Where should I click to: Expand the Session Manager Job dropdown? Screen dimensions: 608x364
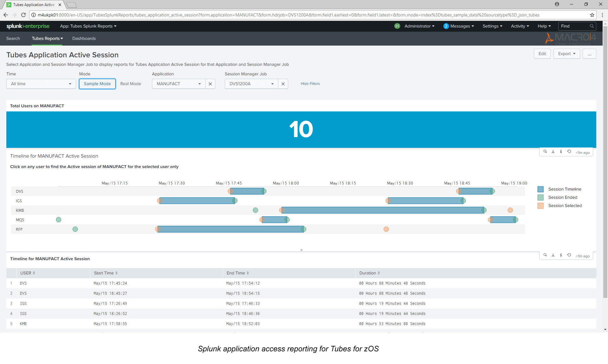251,84
